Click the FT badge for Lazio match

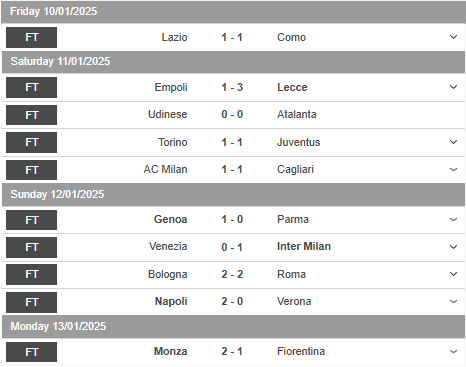31,37
